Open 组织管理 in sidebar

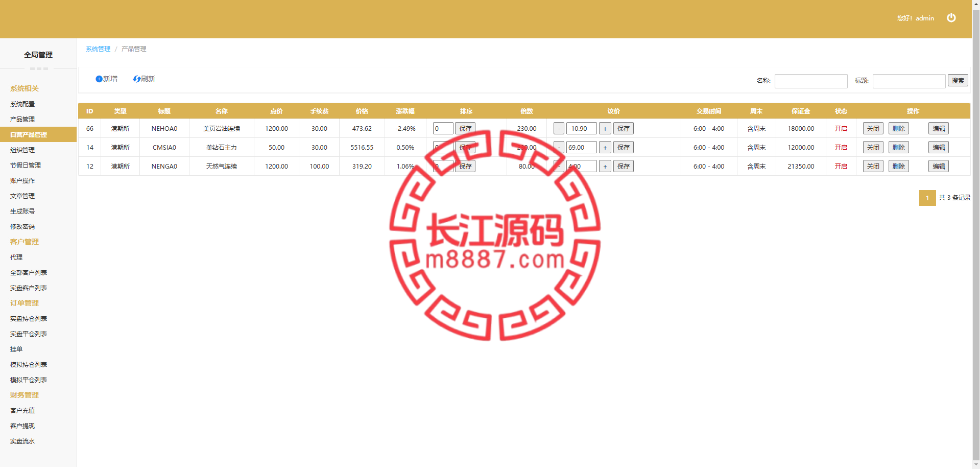click(22, 150)
